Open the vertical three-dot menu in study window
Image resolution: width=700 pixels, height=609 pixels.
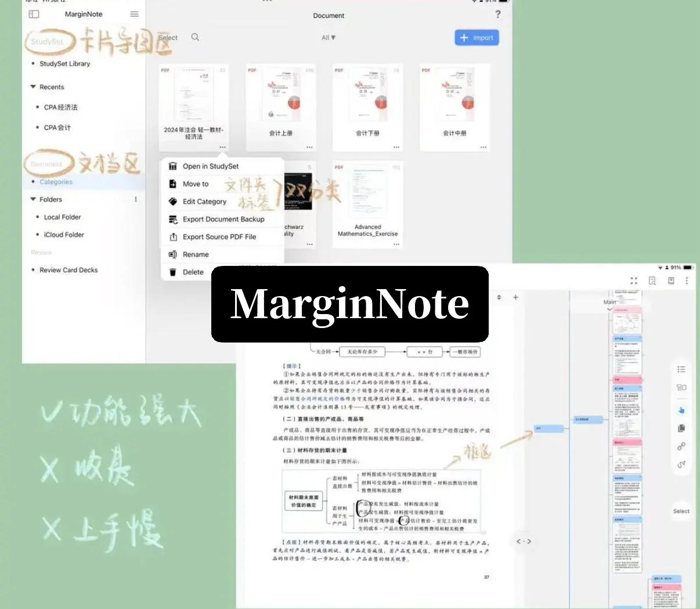click(x=687, y=280)
